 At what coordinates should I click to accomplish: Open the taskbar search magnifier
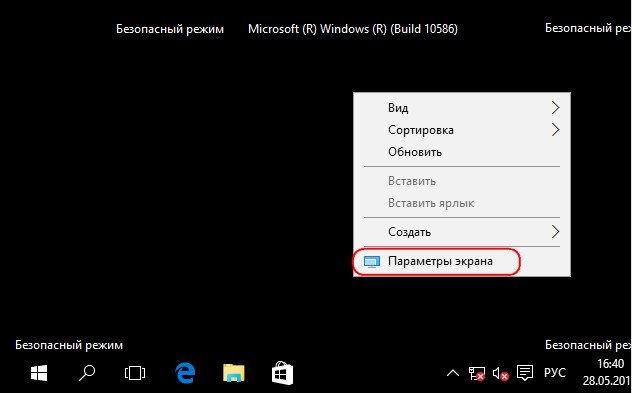[x=87, y=373]
